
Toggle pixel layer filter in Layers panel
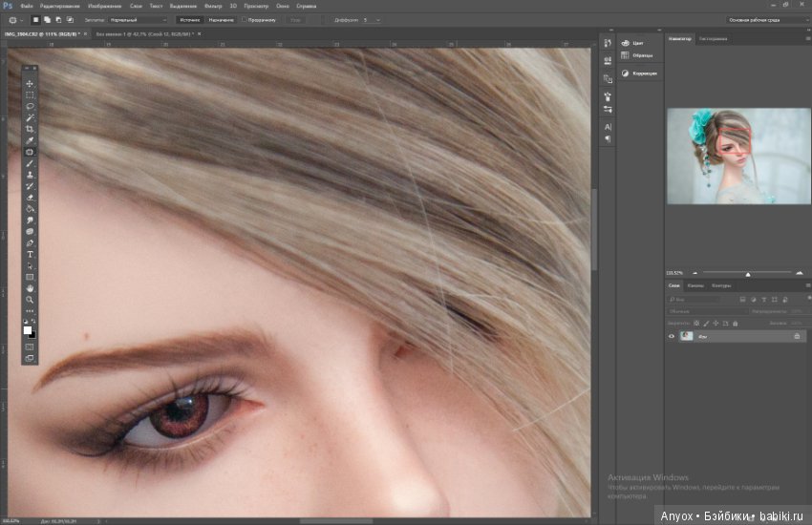[x=742, y=300]
